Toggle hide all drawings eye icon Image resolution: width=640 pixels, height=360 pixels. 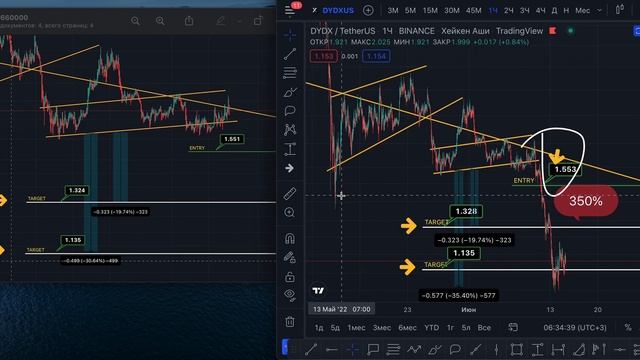pyautogui.click(x=290, y=295)
